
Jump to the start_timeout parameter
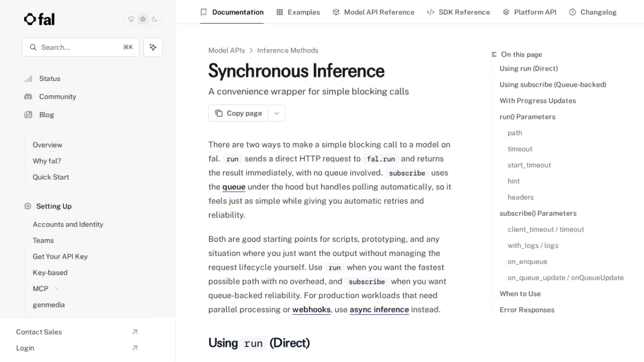(x=529, y=165)
